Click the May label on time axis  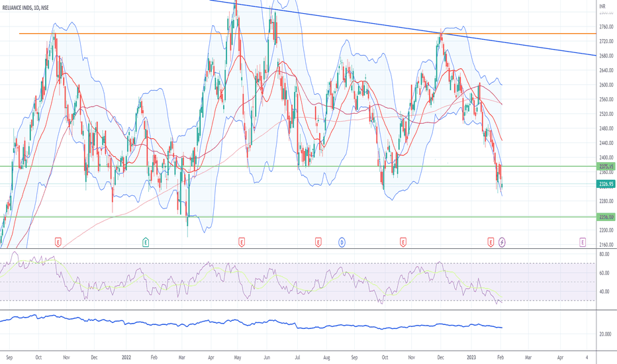(238, 357)
